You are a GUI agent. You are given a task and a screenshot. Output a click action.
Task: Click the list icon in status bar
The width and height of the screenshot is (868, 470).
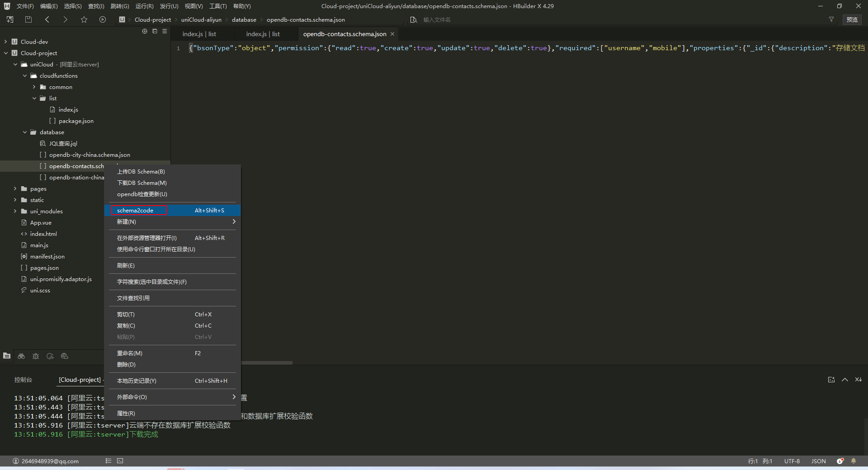[108, 461]
